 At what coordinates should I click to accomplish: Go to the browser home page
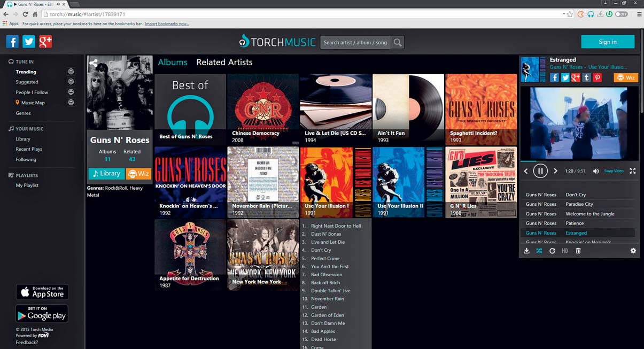click(x=35, y=14)
